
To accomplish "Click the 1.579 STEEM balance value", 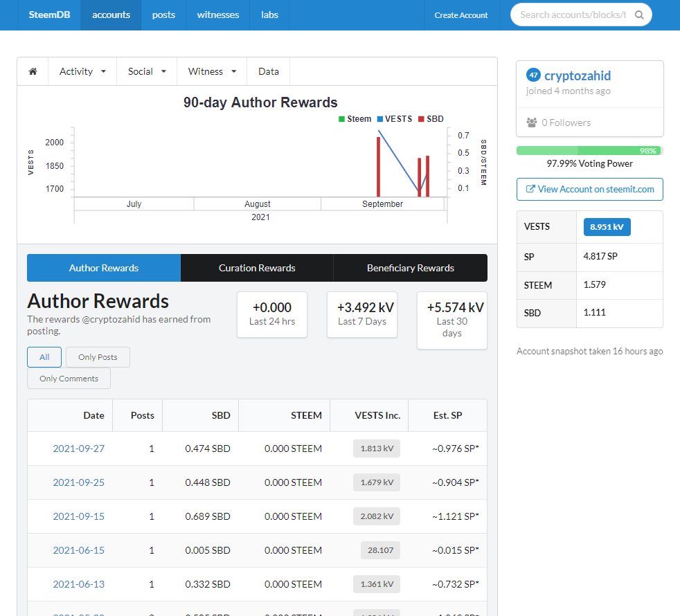I will pyautogui.click(x=595, y=284).
